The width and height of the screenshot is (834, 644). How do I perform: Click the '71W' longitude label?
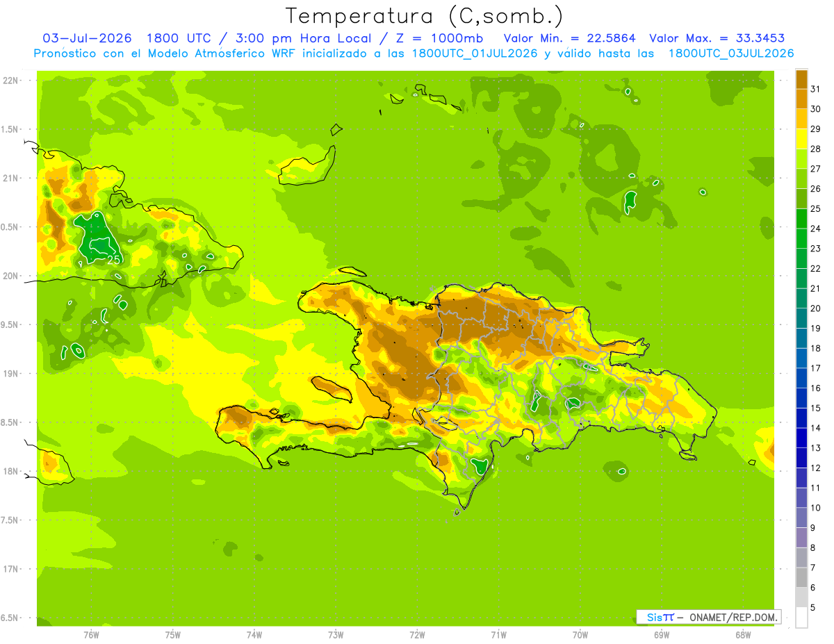(x=498, y=634)
